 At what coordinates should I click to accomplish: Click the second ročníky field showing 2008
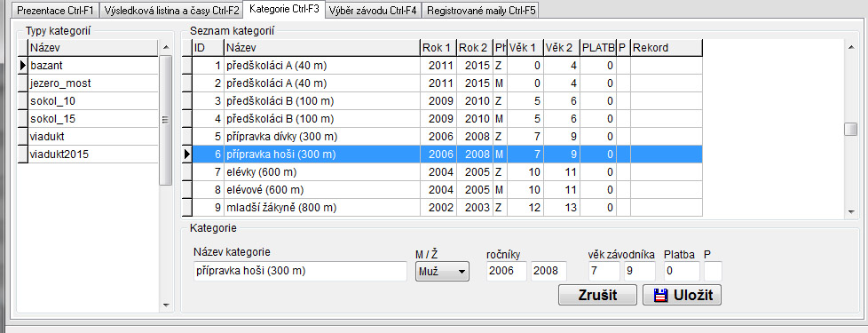[x=548, y=272]
